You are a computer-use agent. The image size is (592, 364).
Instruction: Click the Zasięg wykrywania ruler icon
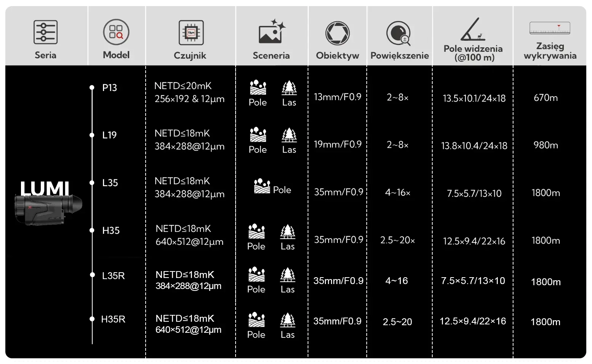point(550,28)
